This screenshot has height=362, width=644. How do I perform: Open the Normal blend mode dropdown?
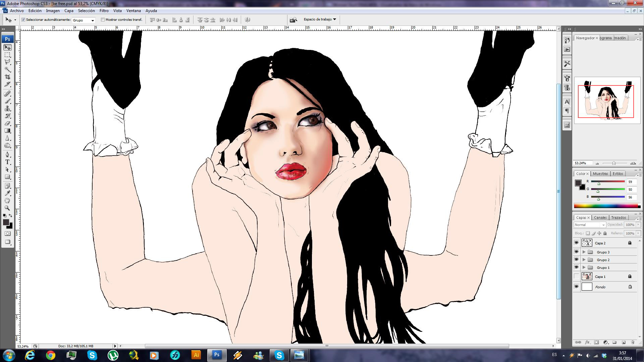click(x=589, y=225)
